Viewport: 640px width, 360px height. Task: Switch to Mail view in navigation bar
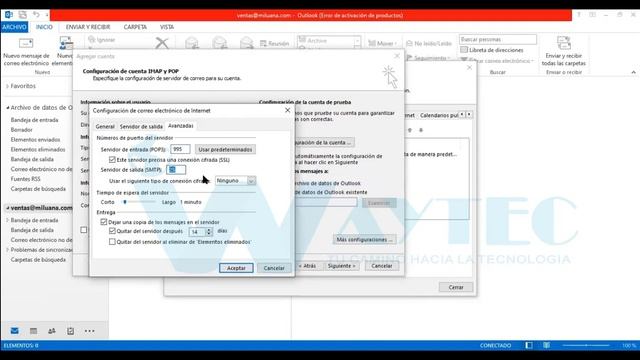[x=14, y=331]
